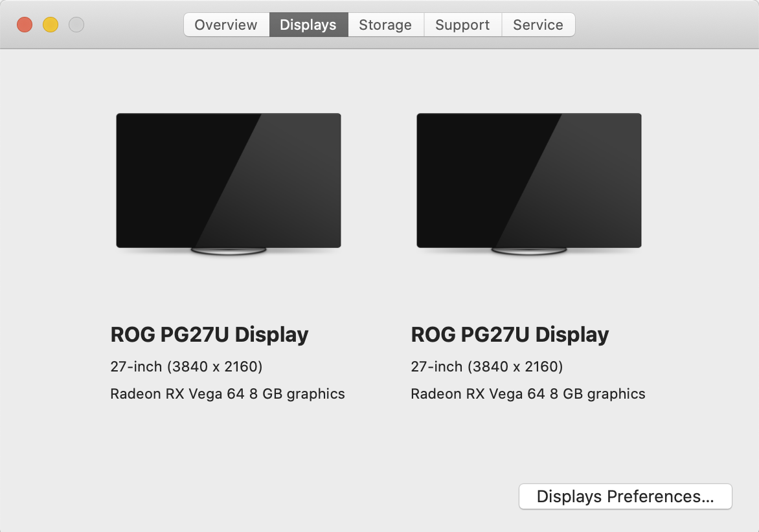Click the right display's 27-inch resolution text
The width and height of the screenshot is (759, 532).
[x=487, y=367]
